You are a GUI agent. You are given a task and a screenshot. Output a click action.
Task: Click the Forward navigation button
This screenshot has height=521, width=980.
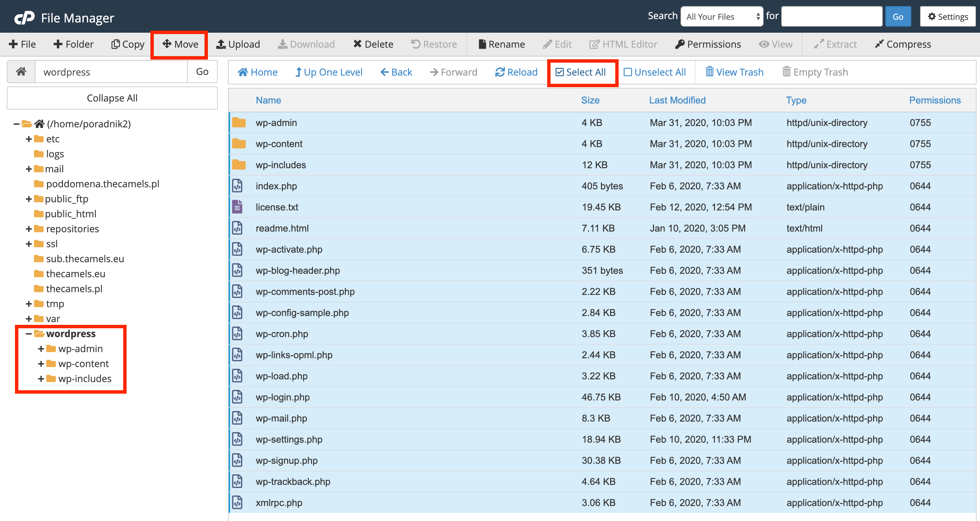(454, 72)
